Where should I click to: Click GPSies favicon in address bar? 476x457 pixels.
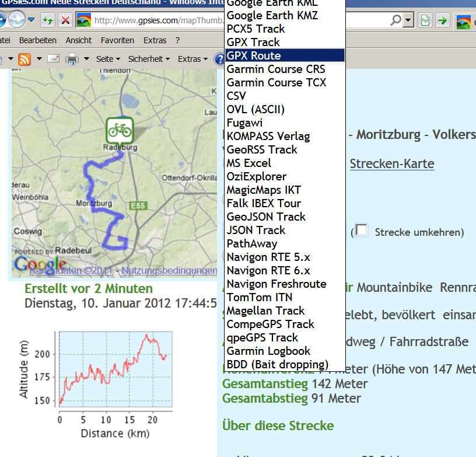tap(84, 20)
